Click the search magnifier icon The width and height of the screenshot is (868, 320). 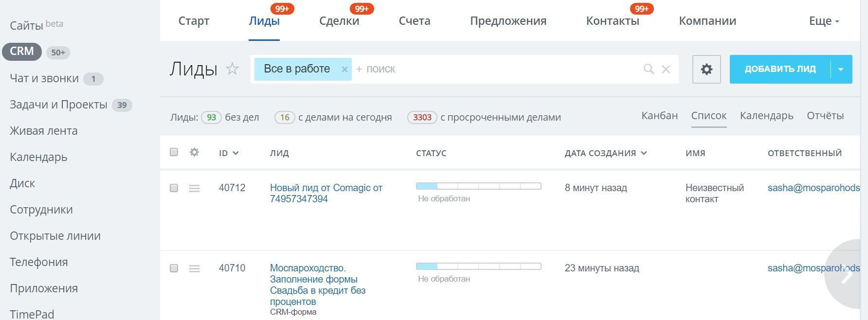point(648,69)
